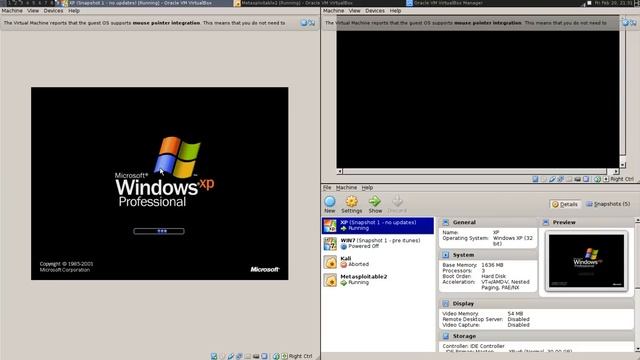Switch to Snapshots (5) view

click(x=608, y=204)
